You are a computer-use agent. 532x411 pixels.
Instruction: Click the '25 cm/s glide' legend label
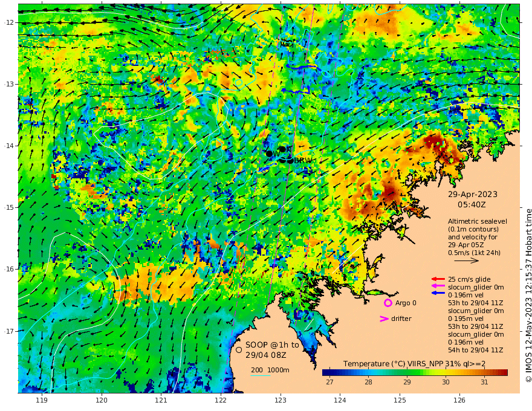469,279
